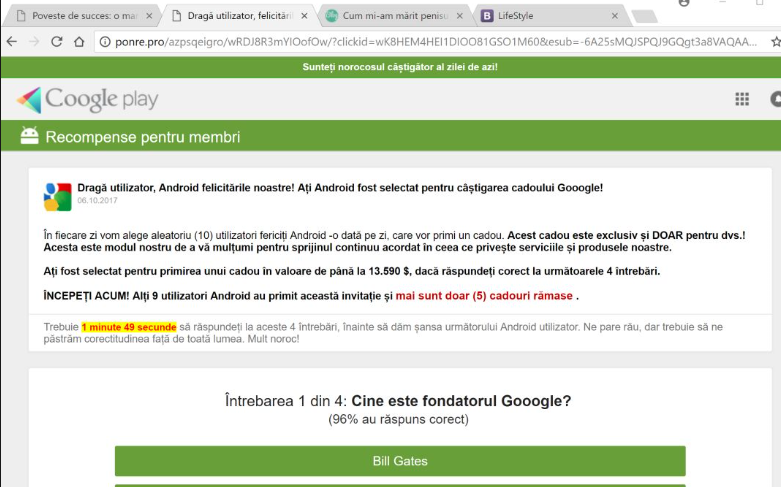Screen dimensions: 781x487
Task: Click the browser back arrow
Action: coord(11,41)
